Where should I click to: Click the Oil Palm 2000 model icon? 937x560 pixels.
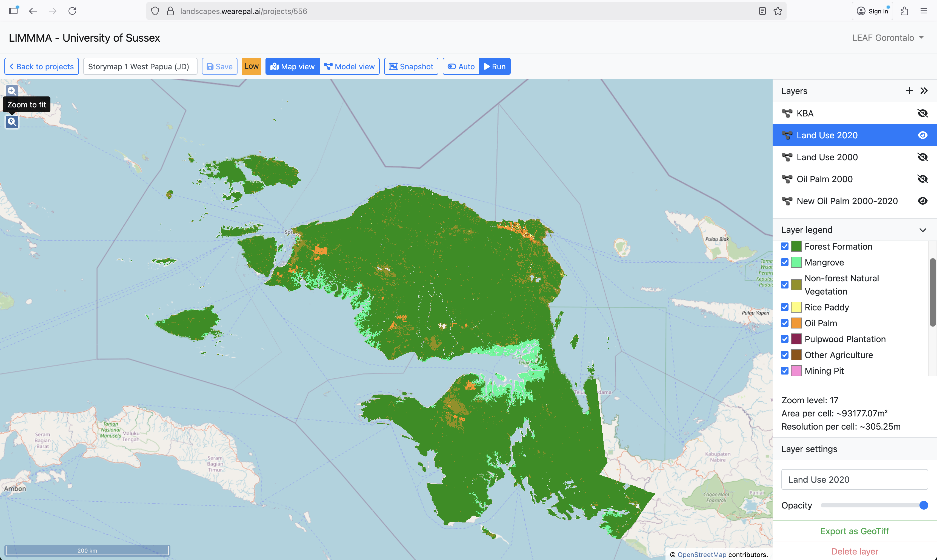point(787,179)
